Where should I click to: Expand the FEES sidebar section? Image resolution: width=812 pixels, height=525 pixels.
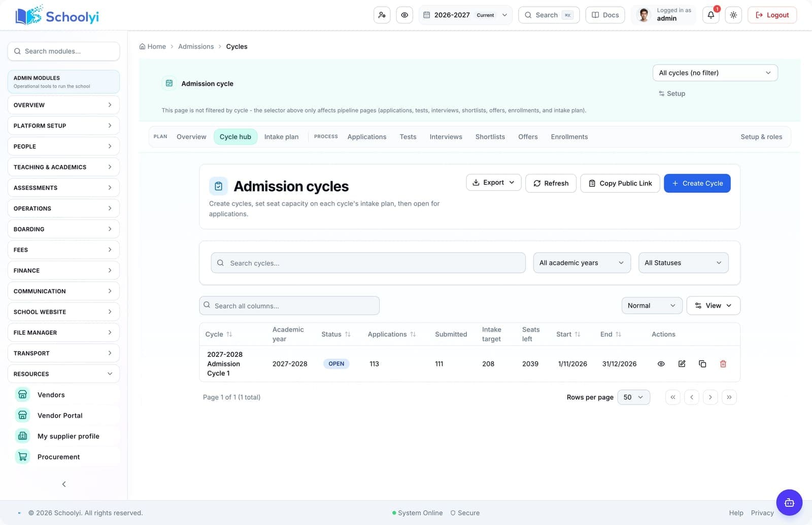pyautogui.click(x=64, y=250)
